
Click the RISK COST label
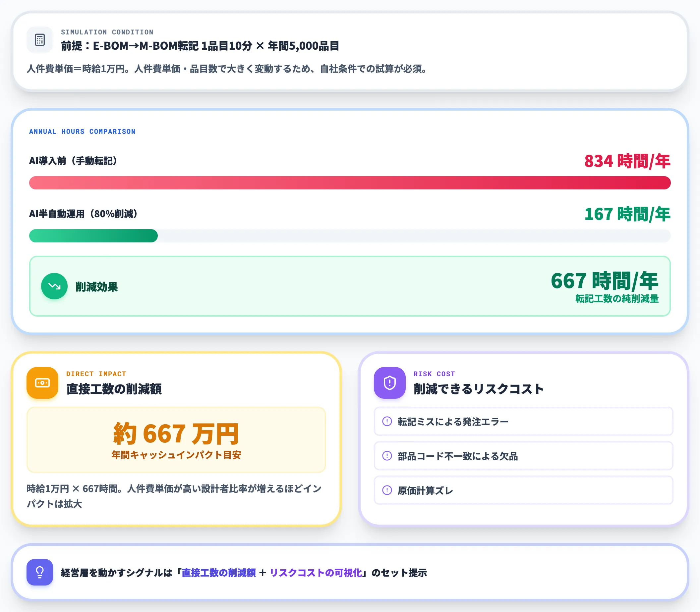coord(434,374)
